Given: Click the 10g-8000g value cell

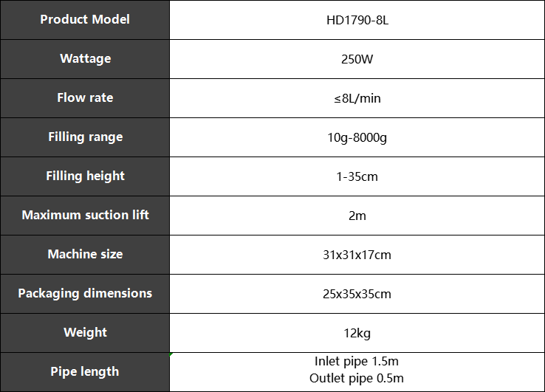Looking at the screenshot, I should coord(357,137).
